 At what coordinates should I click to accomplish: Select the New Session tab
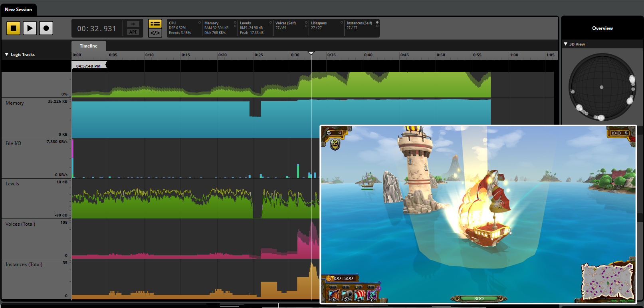(18, 10)
